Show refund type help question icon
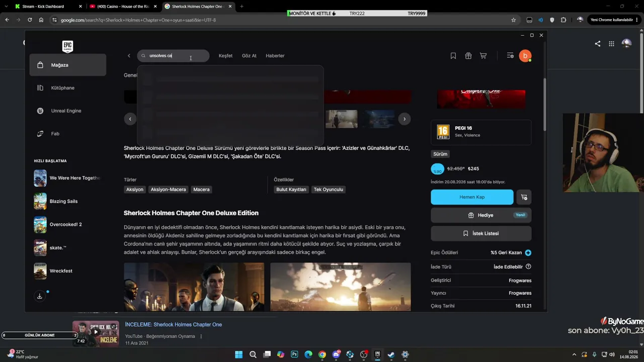This screenshot has width=644, height=362. point(528,266)
